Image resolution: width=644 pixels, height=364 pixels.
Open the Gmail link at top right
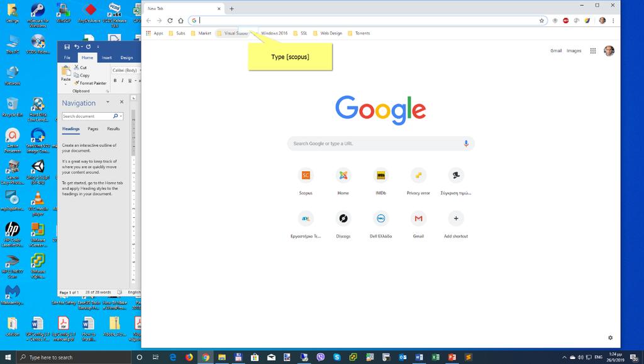pos(556,50)
